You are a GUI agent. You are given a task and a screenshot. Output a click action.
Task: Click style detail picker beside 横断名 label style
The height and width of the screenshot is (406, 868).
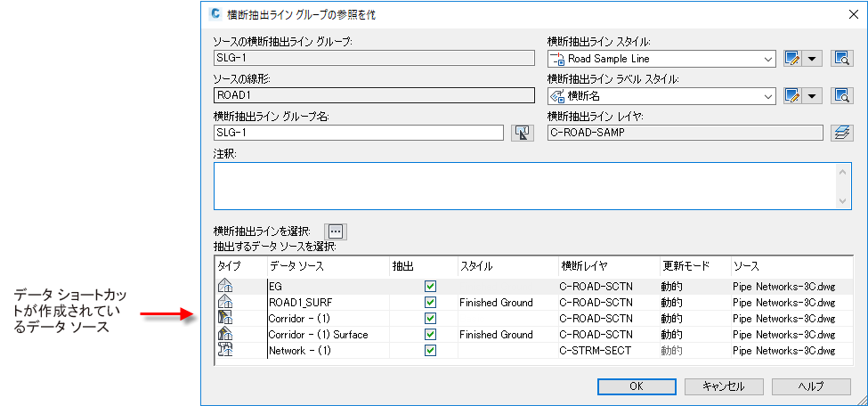[x=842, y=96]
